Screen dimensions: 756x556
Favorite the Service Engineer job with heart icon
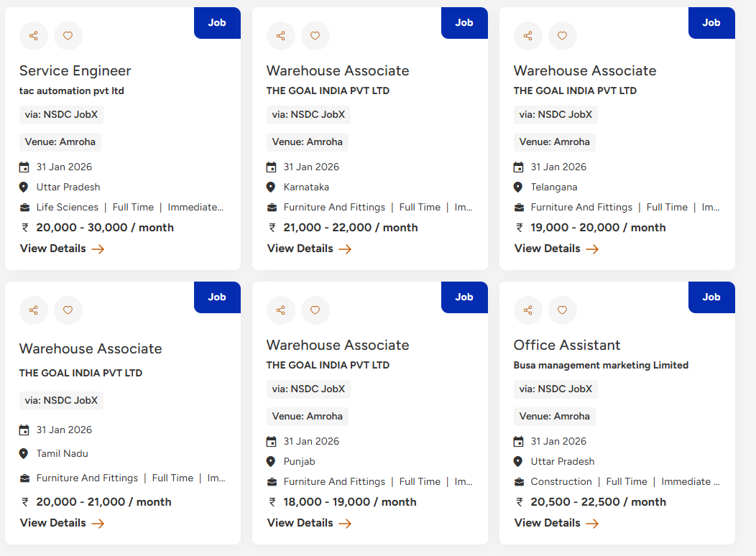[x=68, y=36]
